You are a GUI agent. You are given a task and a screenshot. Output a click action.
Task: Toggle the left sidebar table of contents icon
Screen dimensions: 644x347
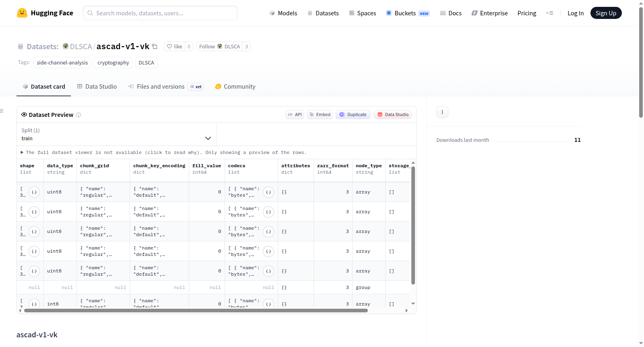[x=2, y=111]
